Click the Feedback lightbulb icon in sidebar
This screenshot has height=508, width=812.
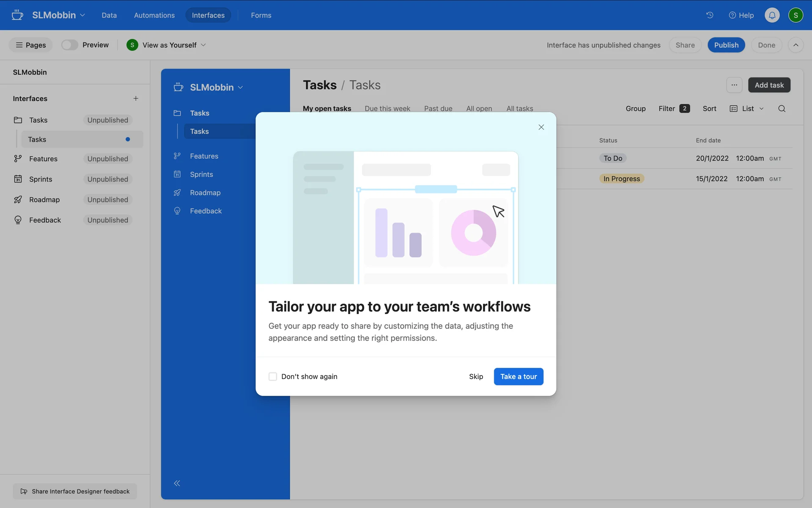tap(177, 211)
